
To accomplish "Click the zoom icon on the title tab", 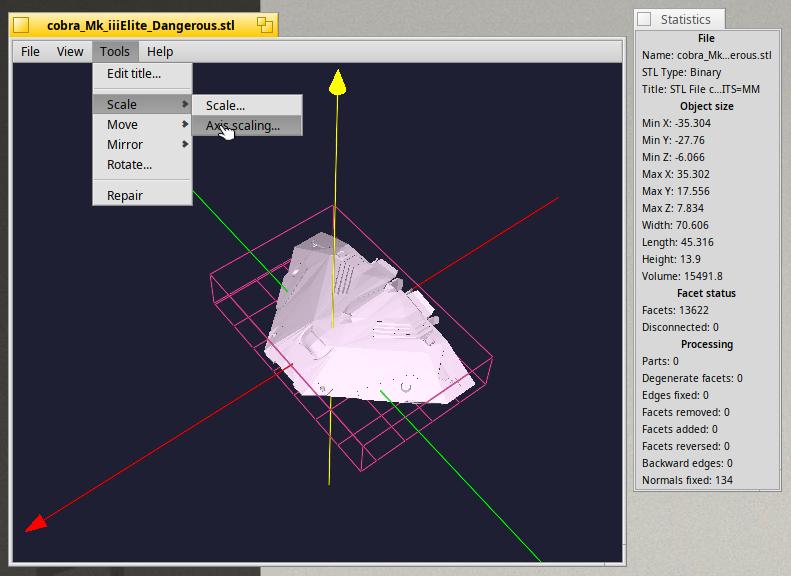I will [x=264, y=25].
